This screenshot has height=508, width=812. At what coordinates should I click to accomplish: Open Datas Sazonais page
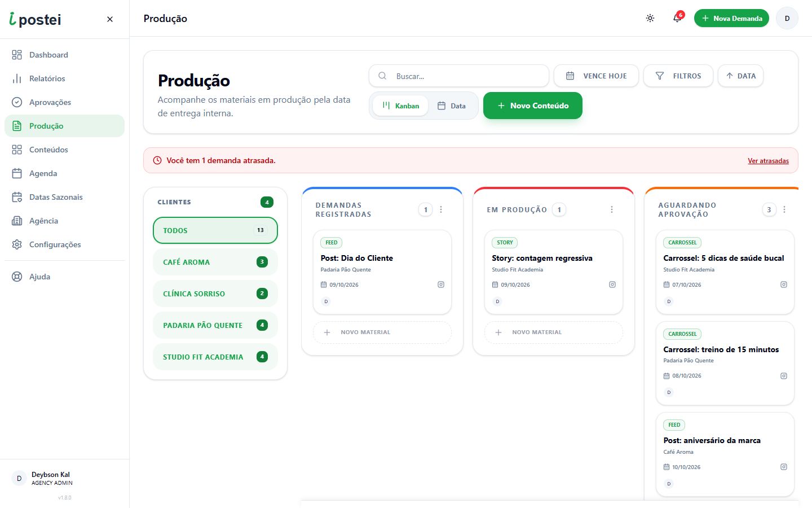[64, 197]
